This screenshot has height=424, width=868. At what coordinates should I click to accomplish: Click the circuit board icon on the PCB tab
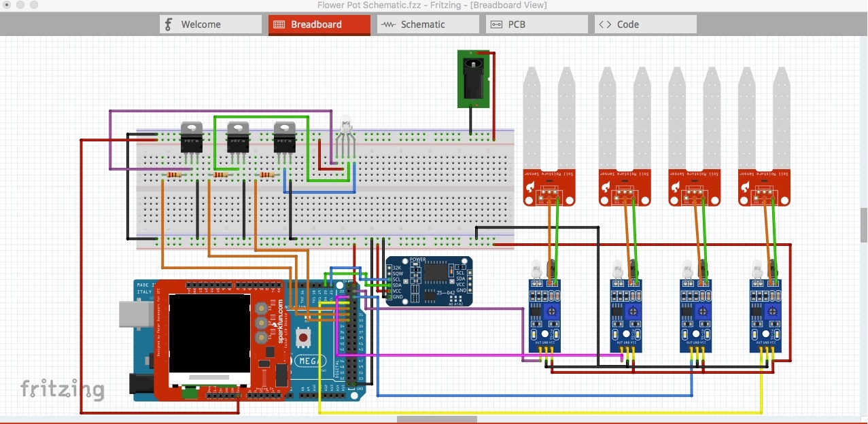496,24
